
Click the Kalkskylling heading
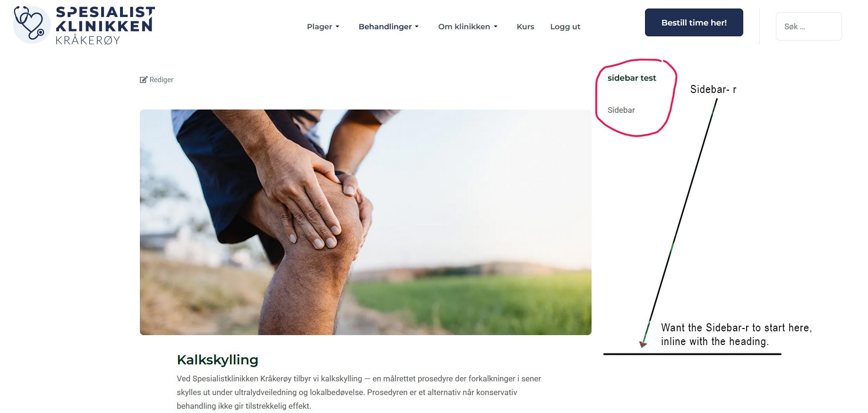[x=217, y=360]
